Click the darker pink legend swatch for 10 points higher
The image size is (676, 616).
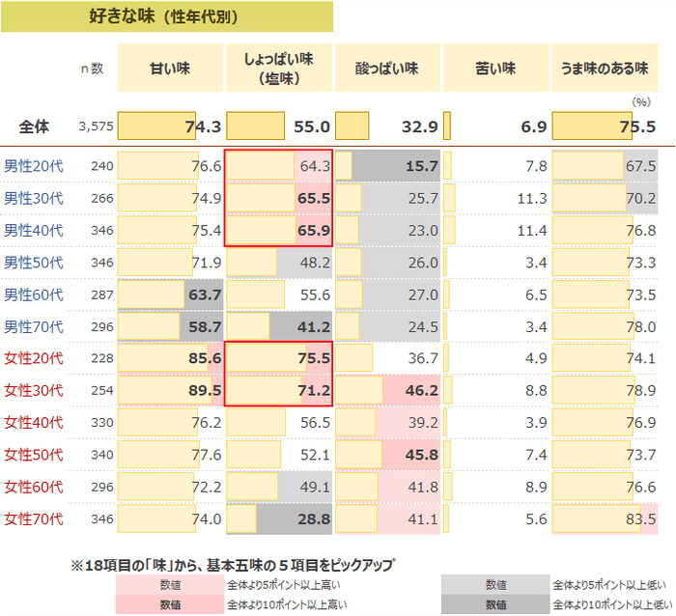pyautogui.click(x=170, y=603)
